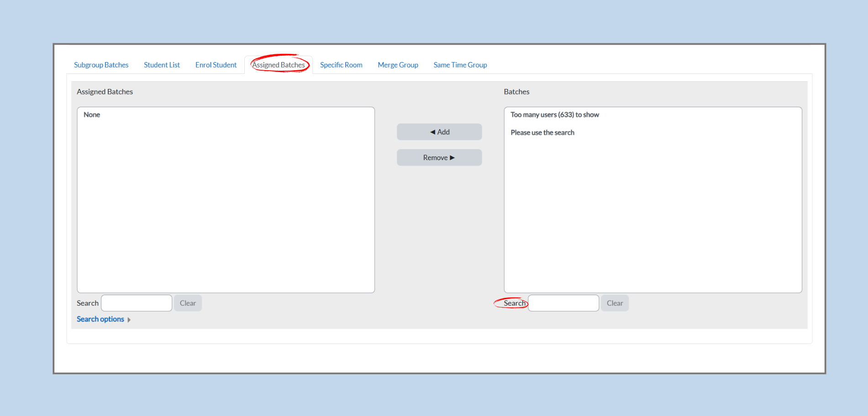
Task: Open the Same Time Group tab
Action: [460, 65]
